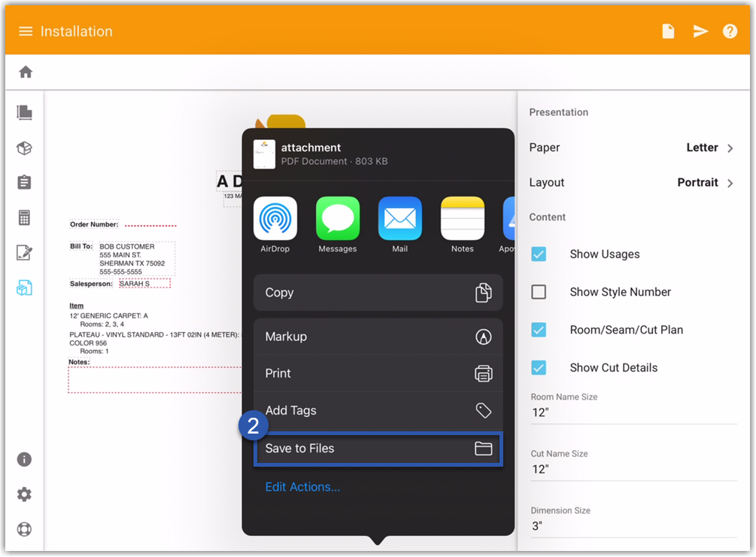The image size is (756, 557).
Task: Choose Add Tags action
Action: point(378,410)
